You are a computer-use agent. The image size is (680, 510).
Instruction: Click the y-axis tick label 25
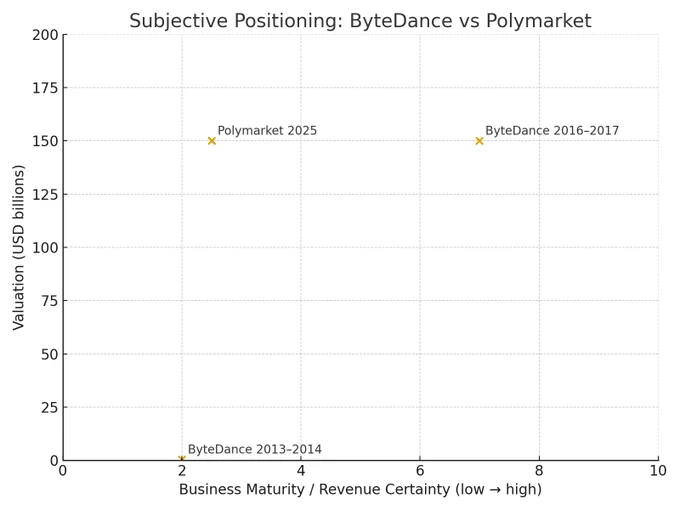coord(49,407)
